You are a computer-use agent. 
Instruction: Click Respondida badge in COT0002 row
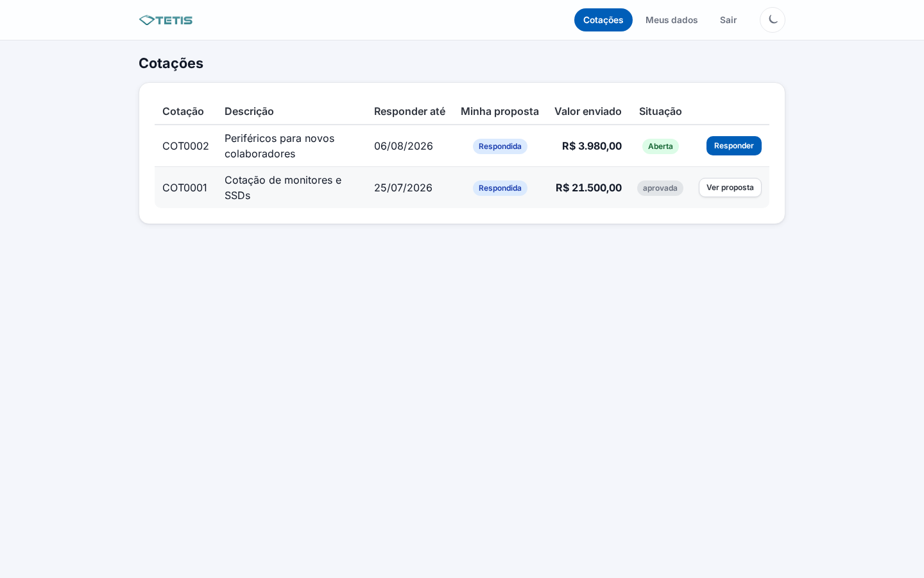click(x=500, y=146)
